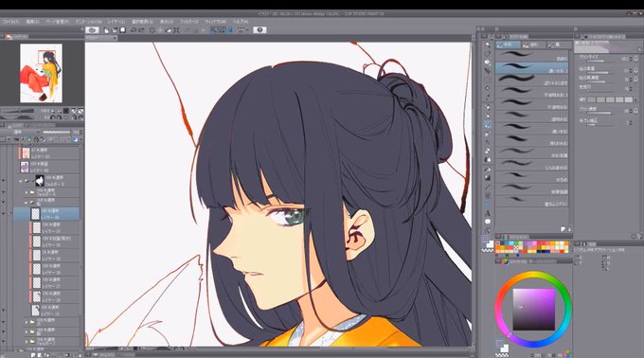
Task: Open the CLIP STUDIO launcher icon in command bar
Action: (x=92, y=30)
